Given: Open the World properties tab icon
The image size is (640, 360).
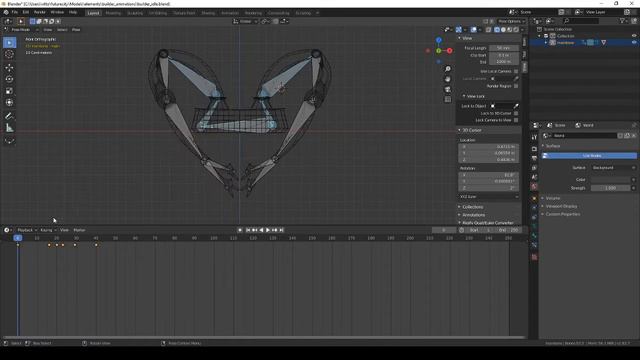Looking at the screenshot, I should (x=534, y=187).
